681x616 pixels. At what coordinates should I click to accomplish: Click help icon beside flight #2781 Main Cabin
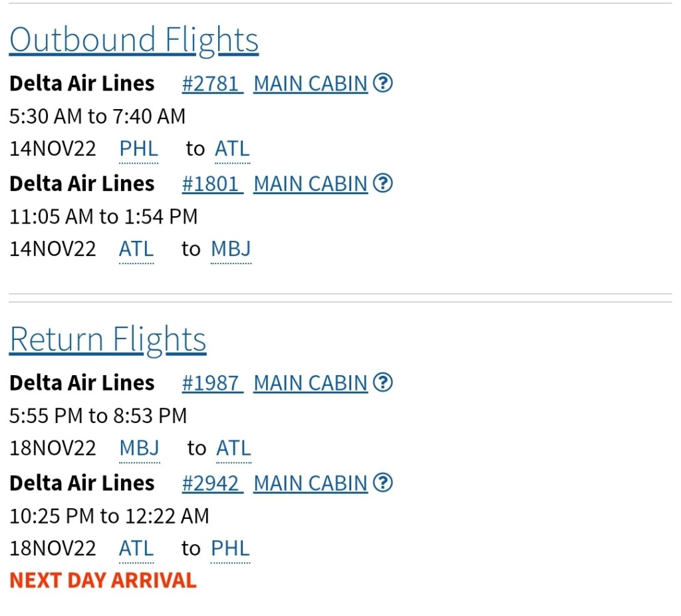pyautogui.click(x=382, y=83)
